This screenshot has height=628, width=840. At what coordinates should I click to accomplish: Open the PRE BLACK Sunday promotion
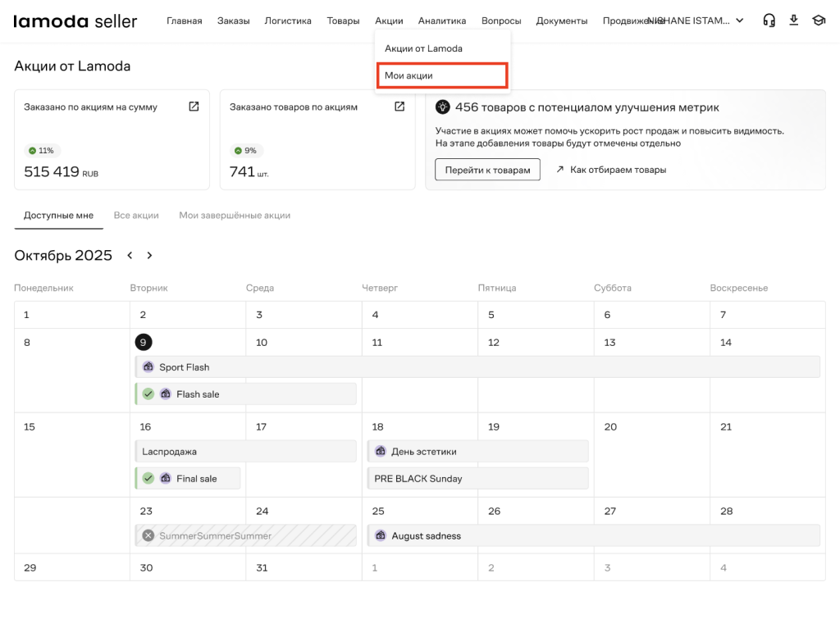[478, 478]
